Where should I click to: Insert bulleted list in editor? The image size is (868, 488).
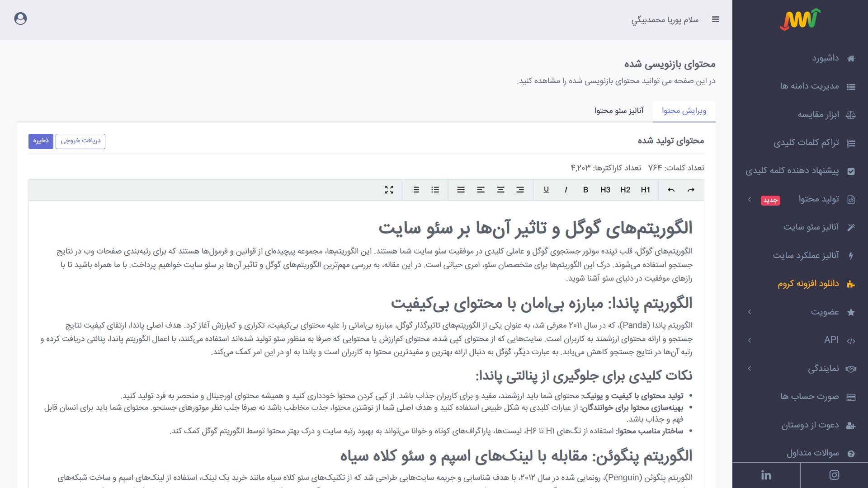(435, 190)
